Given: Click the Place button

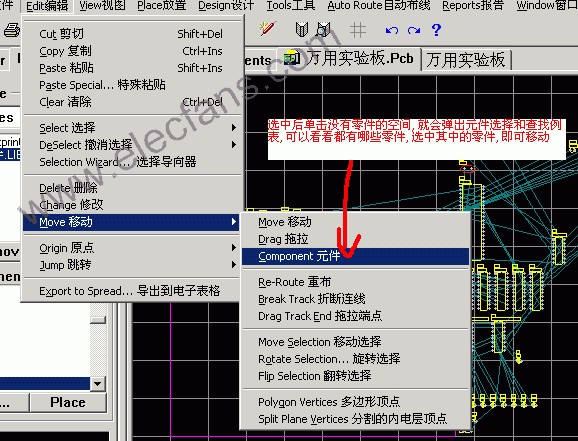Looking at the screenshot, I should pos(68,402).
